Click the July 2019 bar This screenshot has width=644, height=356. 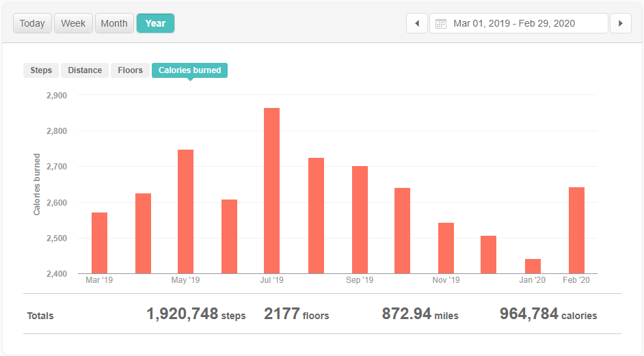pos(272,191)
